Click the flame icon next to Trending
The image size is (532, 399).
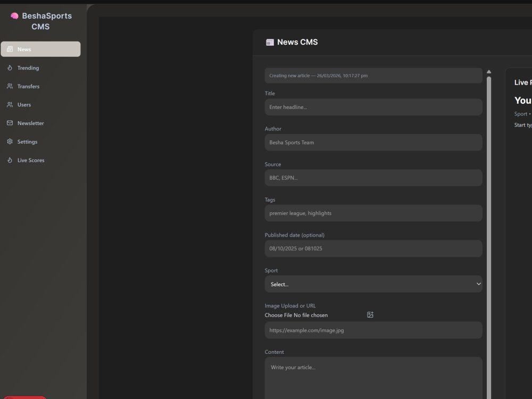pos(10,68)
